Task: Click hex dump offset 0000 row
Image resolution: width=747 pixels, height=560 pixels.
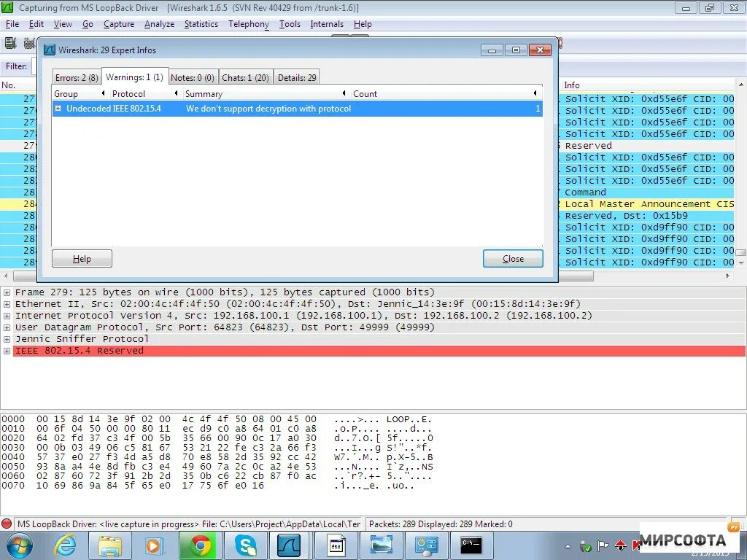Action: pos(216,419)
